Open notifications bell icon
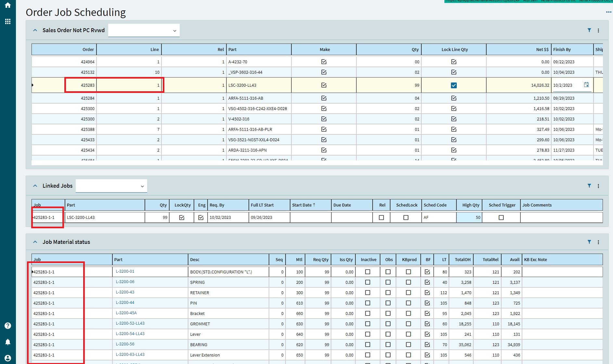Screen dimensions: 613x364 8,342
